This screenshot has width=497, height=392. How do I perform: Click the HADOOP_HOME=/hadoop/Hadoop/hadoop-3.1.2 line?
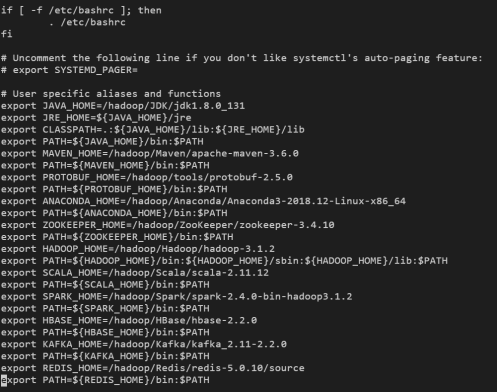click(x=138, y=249)
